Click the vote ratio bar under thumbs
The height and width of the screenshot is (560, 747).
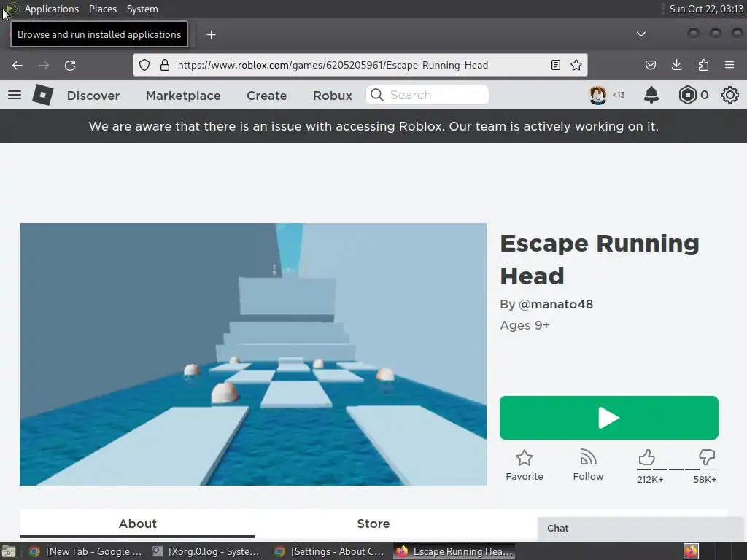pos(676,470)
